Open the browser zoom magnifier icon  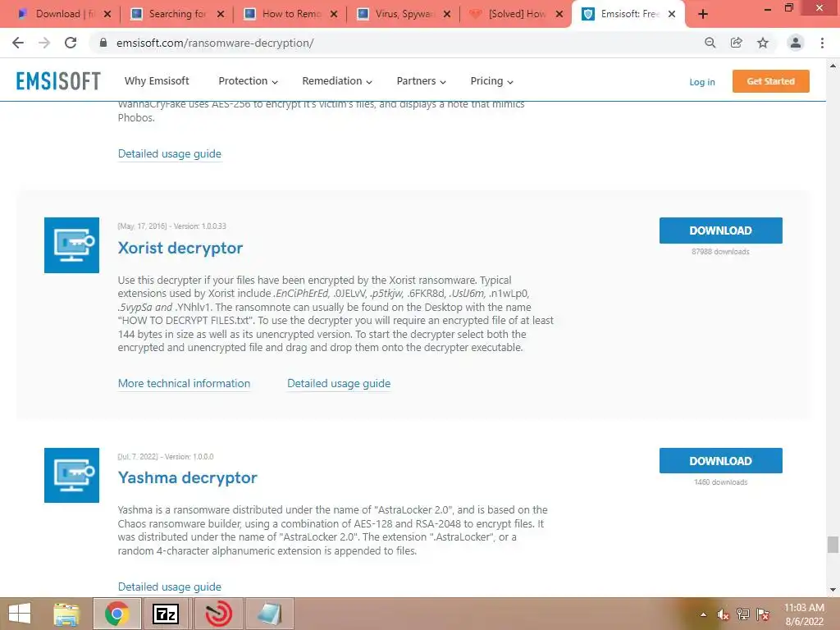click(x=710, y=43)
